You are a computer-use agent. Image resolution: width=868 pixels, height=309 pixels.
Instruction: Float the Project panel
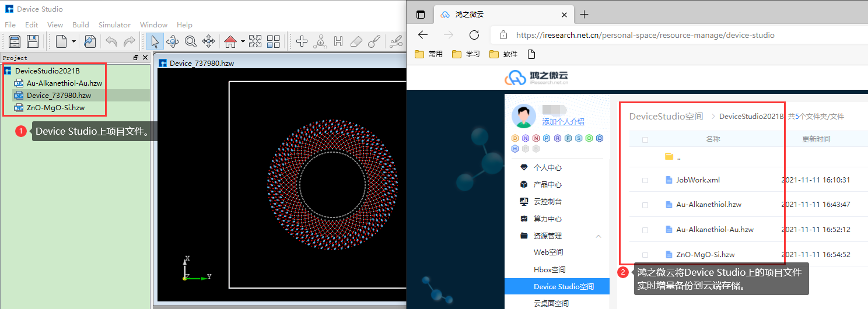pos(136,58)
